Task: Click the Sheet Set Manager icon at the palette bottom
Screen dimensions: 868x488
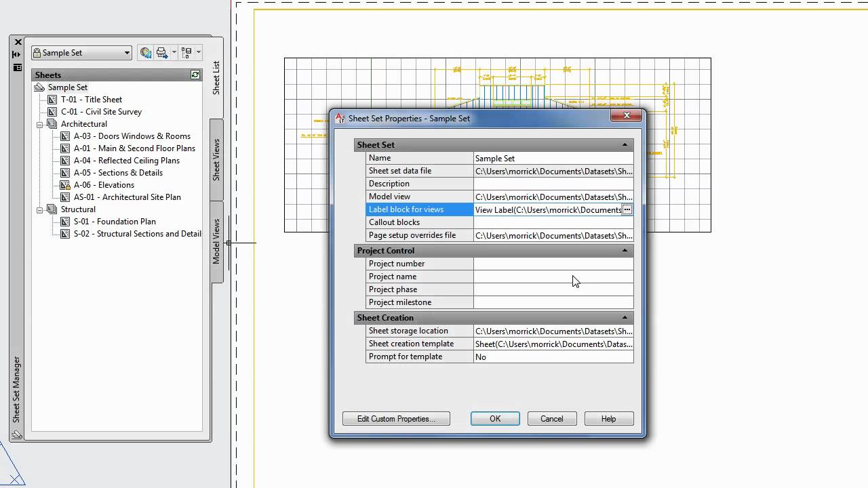Action: click(17, 434)
